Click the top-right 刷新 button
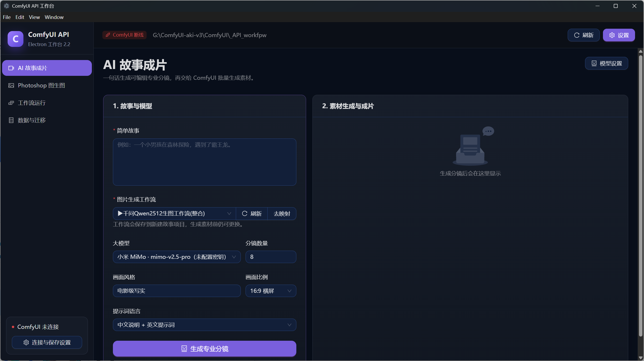The image size is (644, 361). (584, 35)
